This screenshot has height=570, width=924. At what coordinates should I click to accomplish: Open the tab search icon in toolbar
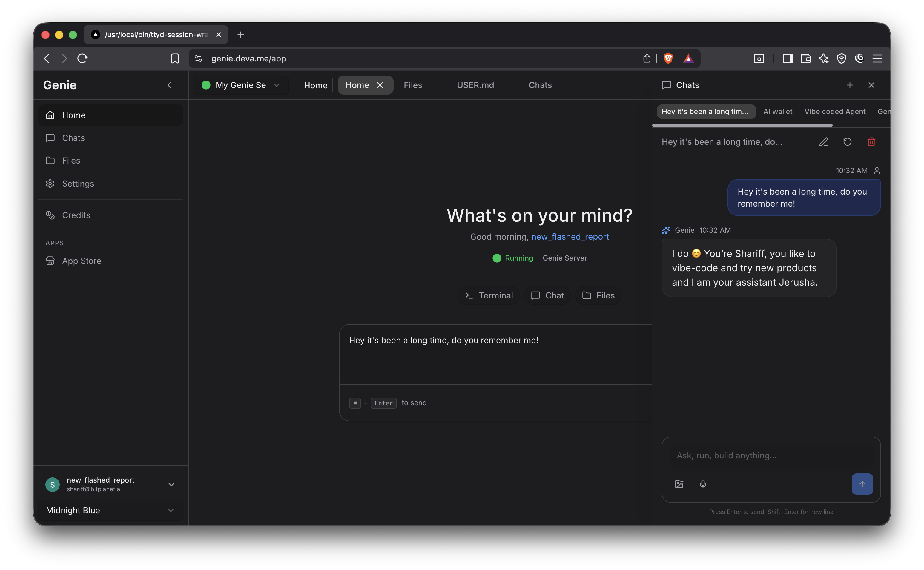coord(759,58)
